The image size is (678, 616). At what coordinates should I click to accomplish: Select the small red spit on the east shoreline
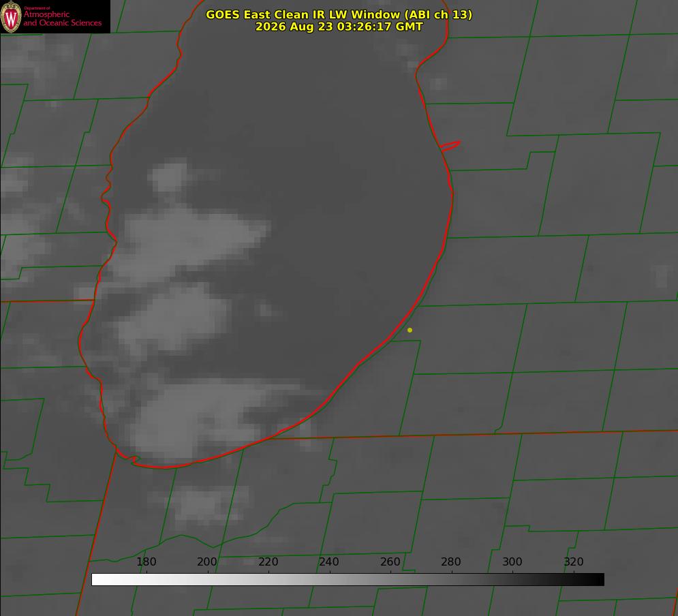450,146
